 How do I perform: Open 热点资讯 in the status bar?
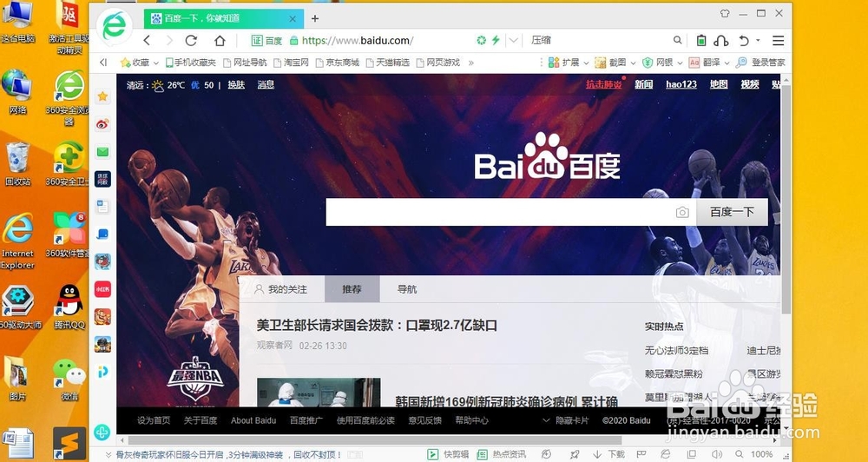click(501, 454)
